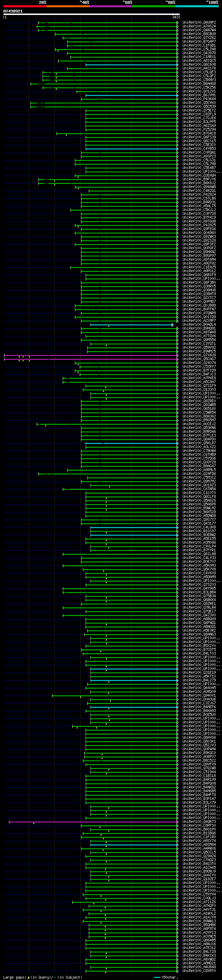The height and width of the screenshot is (980, 222).
Task: Click the UniRef100_P42824 label
Action: [x=199, y=194]
